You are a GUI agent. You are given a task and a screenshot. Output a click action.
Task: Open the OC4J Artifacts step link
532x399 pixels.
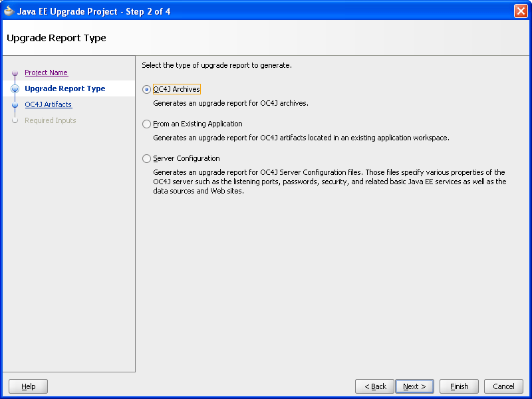coord(48,104)
